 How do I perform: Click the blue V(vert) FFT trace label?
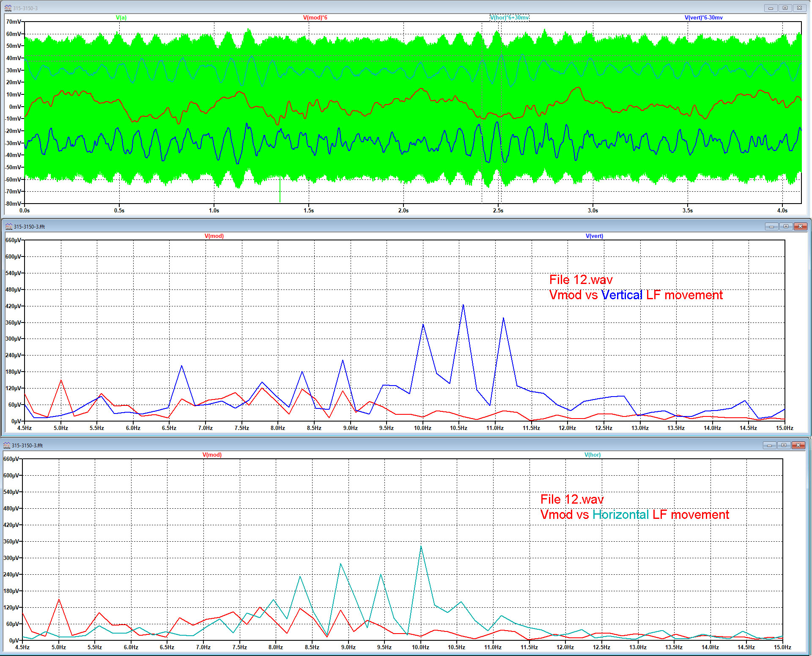(594, 236)
